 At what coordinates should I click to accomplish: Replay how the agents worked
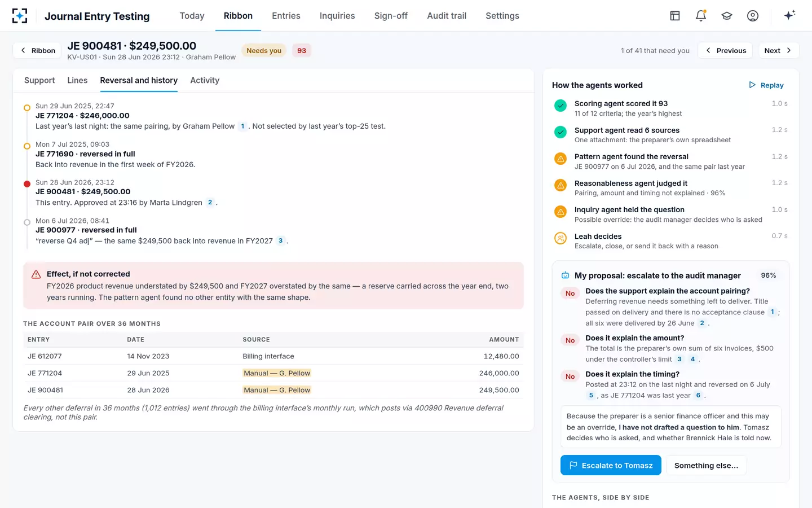(x=766, y=85)
